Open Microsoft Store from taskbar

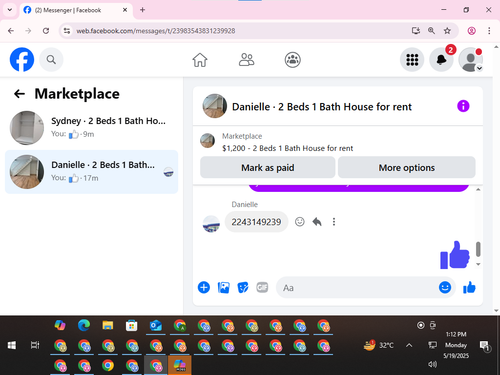coord(132,325)
